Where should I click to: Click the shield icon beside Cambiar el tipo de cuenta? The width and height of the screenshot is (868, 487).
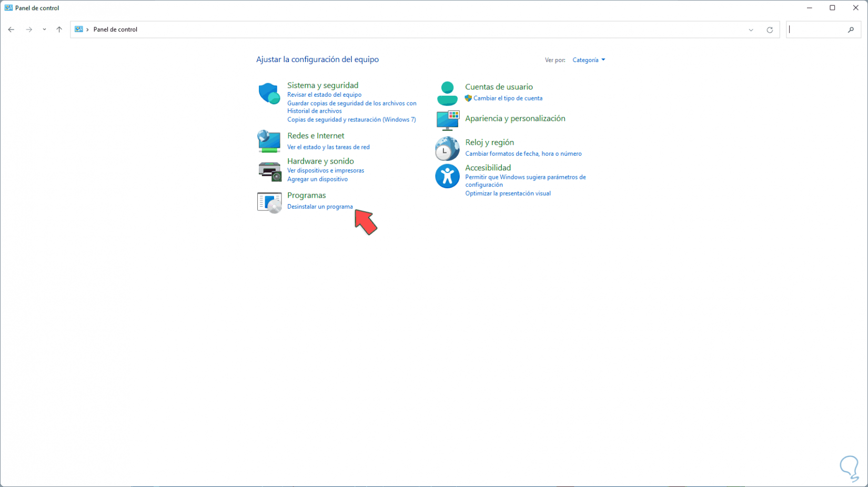pyautogui.click(x=468, y=98)
